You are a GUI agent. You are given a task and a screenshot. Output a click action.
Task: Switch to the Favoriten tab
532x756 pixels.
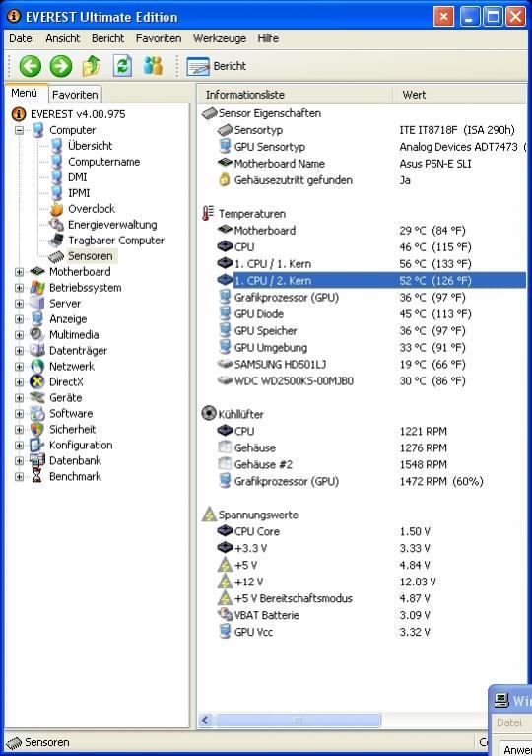point(75,95)
